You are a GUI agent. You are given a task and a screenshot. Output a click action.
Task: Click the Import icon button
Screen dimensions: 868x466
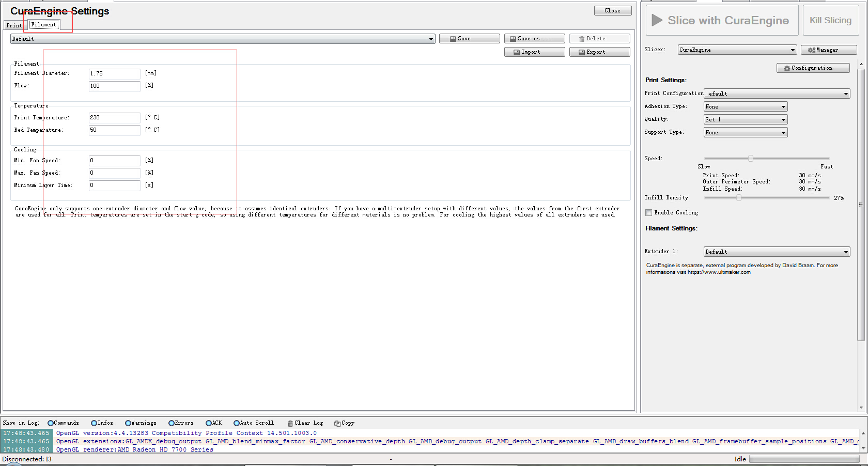(517, 52)
